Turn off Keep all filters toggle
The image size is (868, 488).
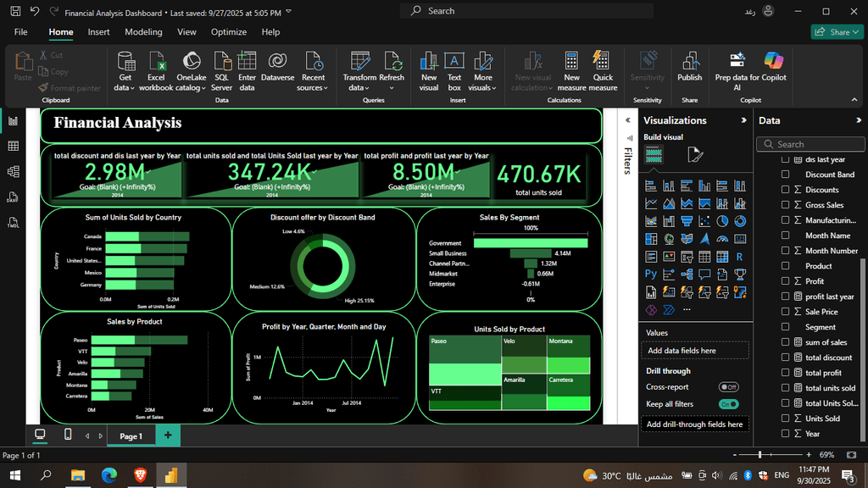click(x=728, y=404)
